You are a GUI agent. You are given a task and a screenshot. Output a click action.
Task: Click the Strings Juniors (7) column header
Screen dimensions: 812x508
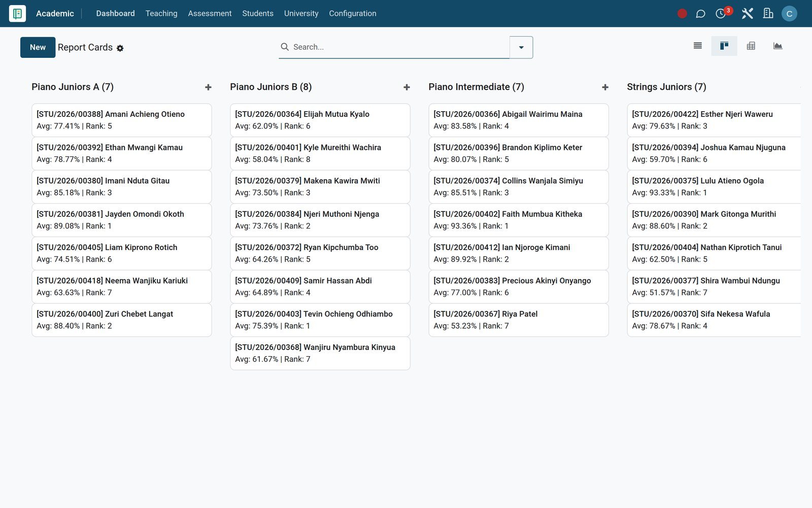[x=666, y=87]
